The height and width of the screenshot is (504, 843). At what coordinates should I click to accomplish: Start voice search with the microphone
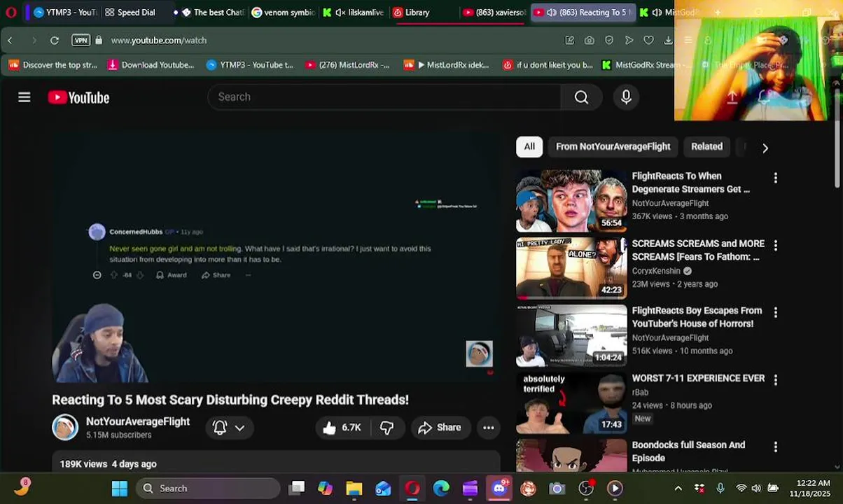[626, 97]
